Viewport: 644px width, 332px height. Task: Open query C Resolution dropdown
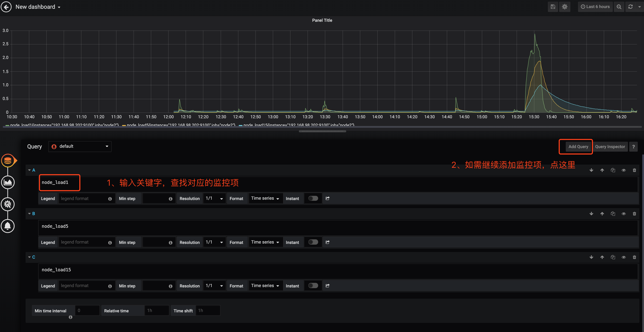214,285
